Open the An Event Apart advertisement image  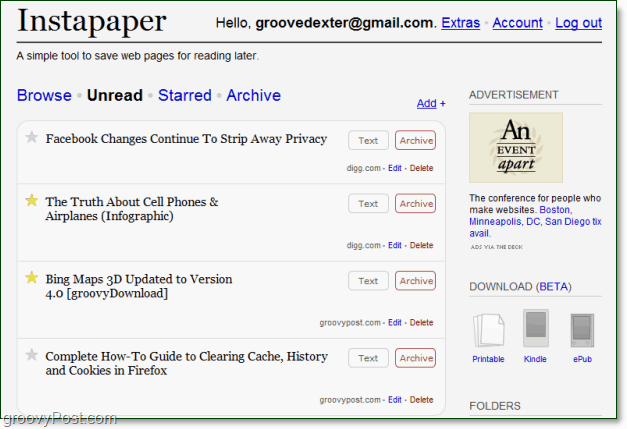click(x=516, y=148)
